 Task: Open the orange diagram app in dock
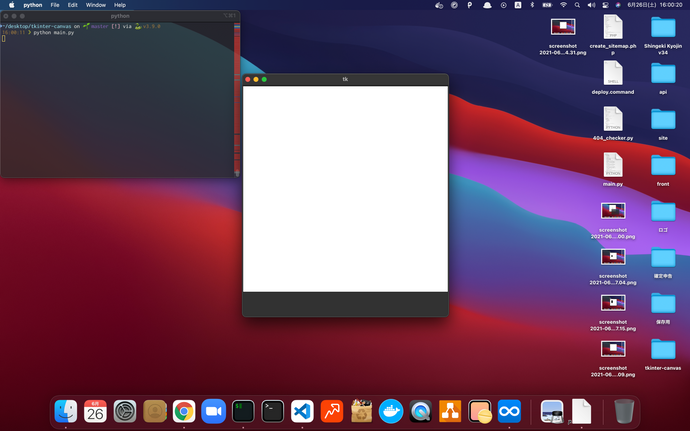[x=450, y=411]
